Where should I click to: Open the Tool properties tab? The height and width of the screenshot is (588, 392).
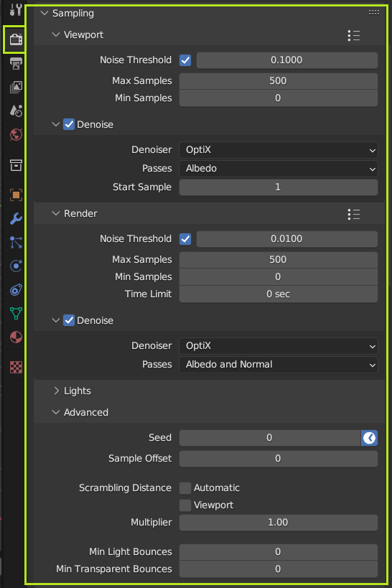[x=16, y=9]
